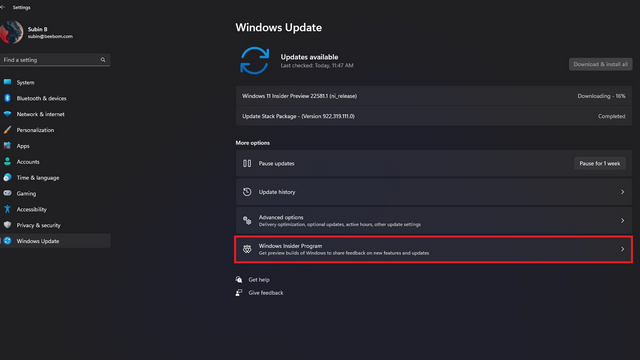Click the More options label
This screenshot has width=640, height=360.
[252, 143]
